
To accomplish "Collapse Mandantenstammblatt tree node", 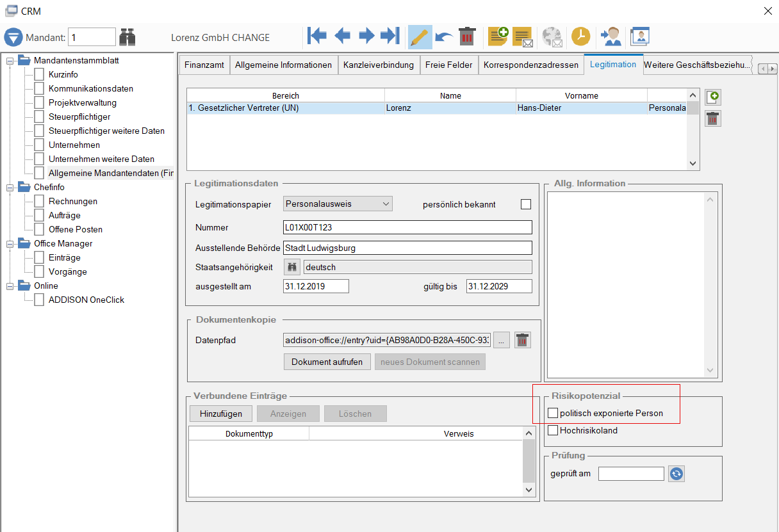I will click(10, 61).
